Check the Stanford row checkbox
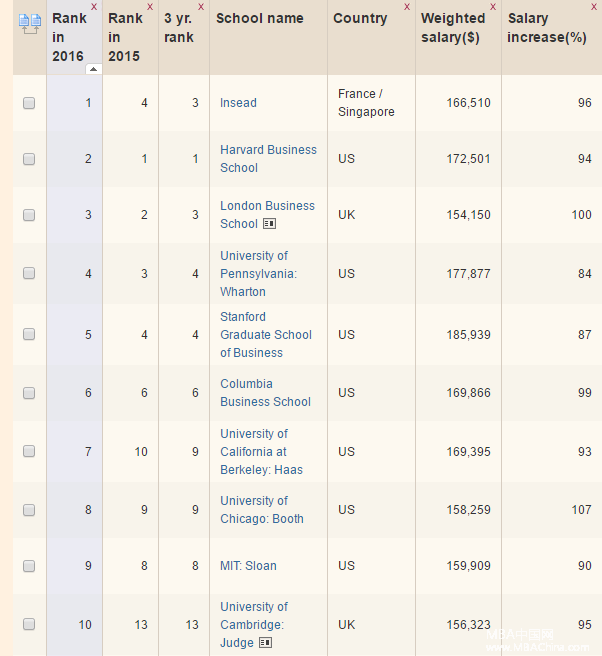602x656 pixels. point(29,334)
